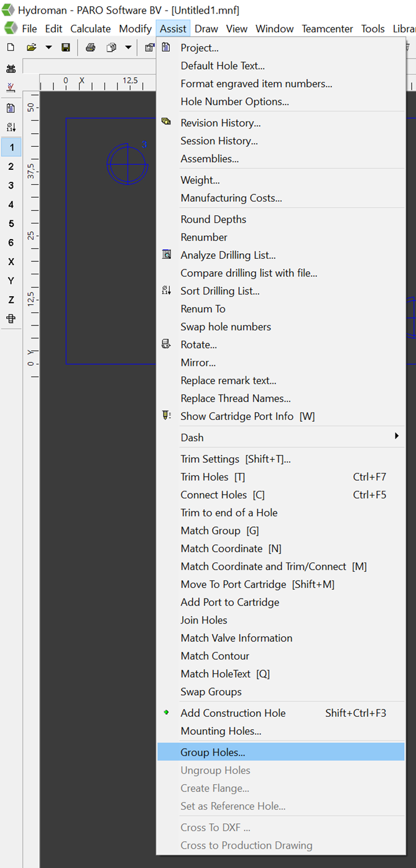Select side view 4 in sidebar
416x868 pixels.
(x=11, y=205)
